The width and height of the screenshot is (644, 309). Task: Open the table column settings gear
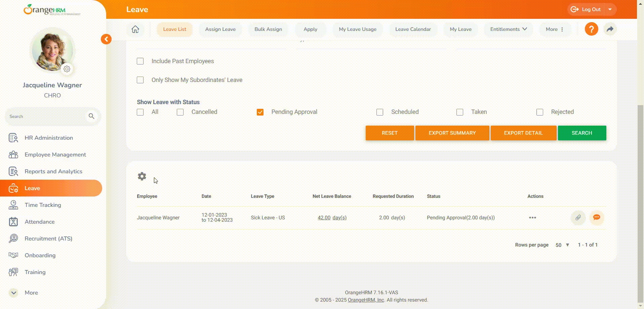click(x=142, y=176)
